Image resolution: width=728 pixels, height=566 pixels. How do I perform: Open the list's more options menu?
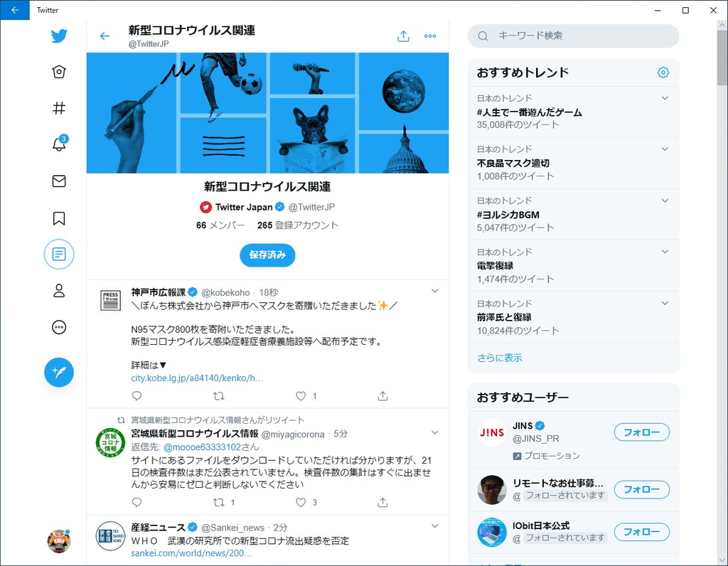(429, 35)
